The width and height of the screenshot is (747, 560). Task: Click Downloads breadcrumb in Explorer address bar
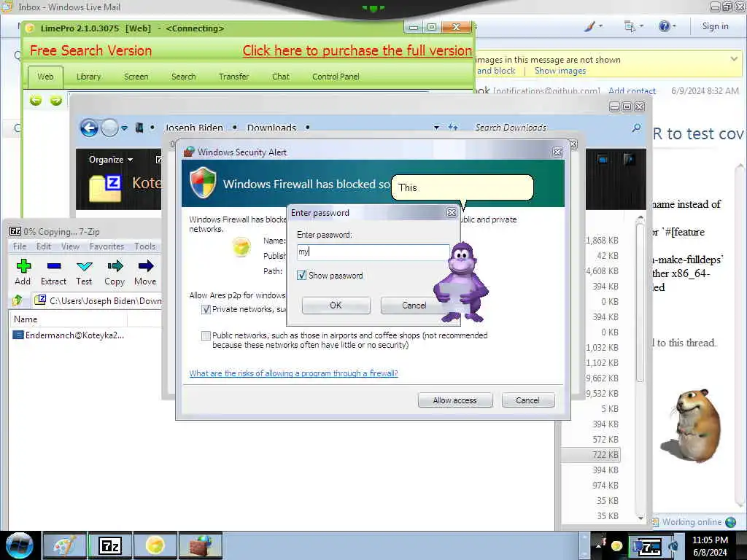click(x=271, y=128)
